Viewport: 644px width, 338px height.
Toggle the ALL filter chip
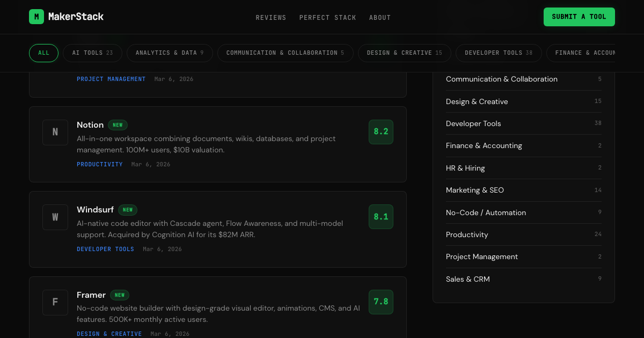pos(43,53)
